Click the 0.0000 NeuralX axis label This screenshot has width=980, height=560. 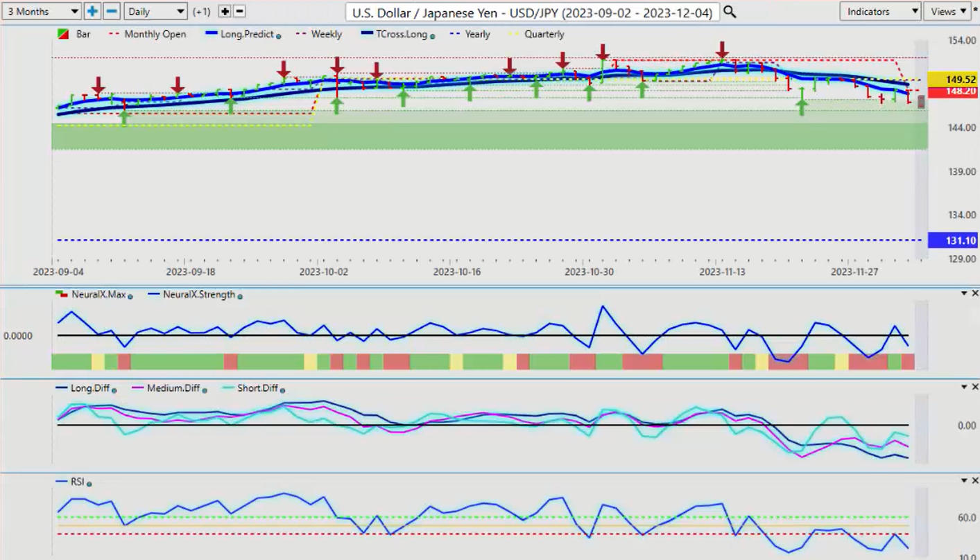click(x=18, y=336)
